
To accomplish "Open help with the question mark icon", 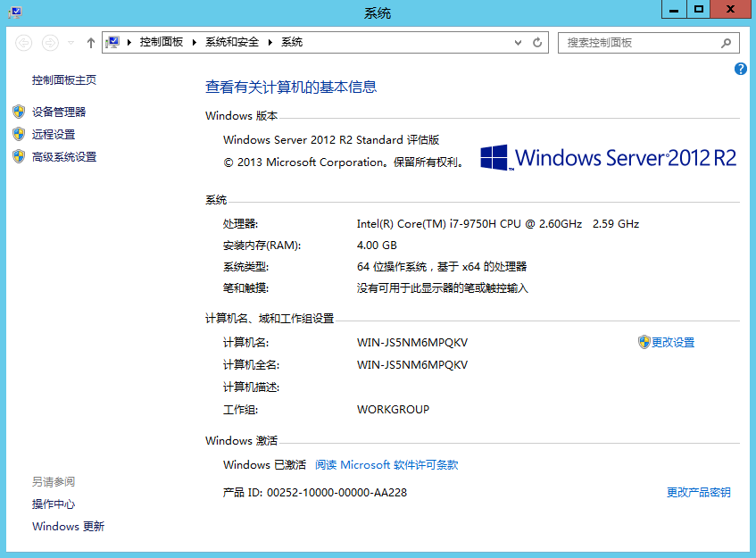I will [741, 69].
